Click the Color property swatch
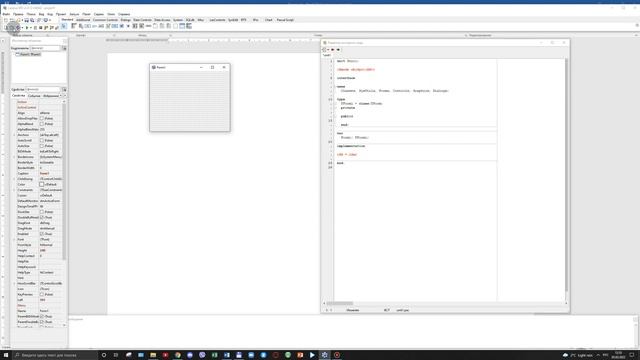Viewport: 640px width, 360px height. coord(42,184)
